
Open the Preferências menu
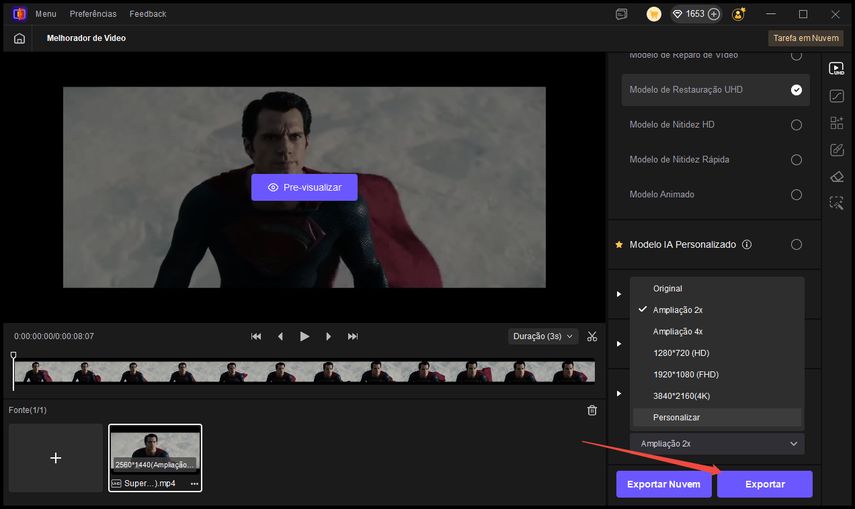[x=93, y=14]
